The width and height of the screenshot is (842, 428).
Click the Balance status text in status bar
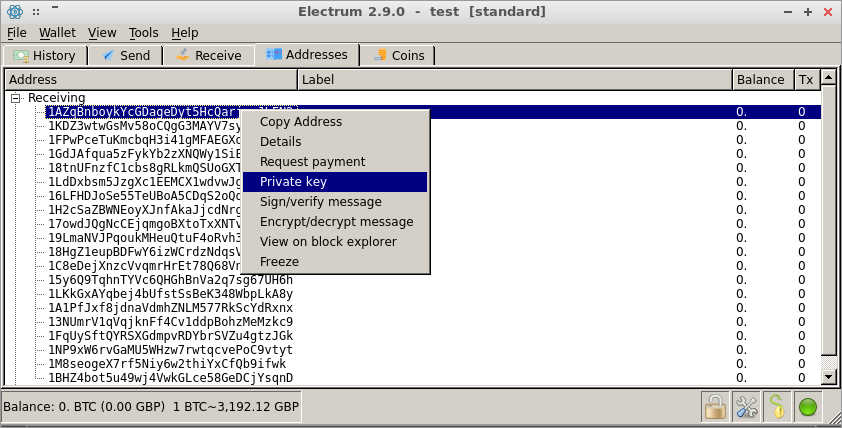point(151,407)
